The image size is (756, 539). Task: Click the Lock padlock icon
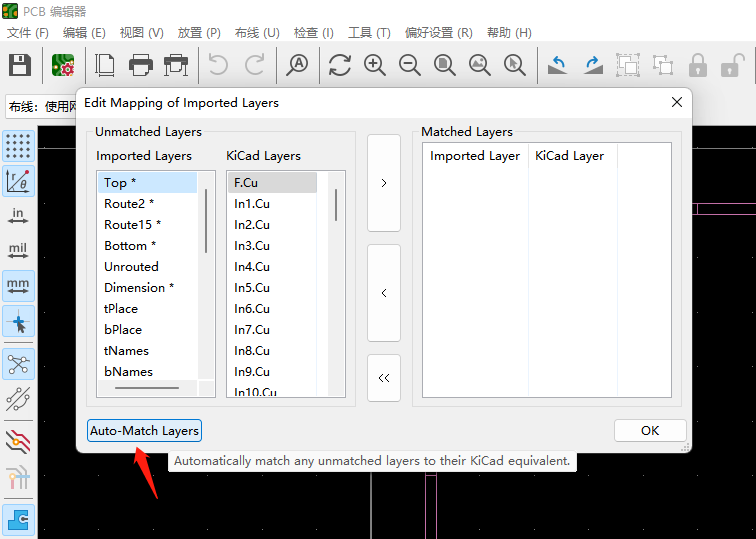pos(698,65)
